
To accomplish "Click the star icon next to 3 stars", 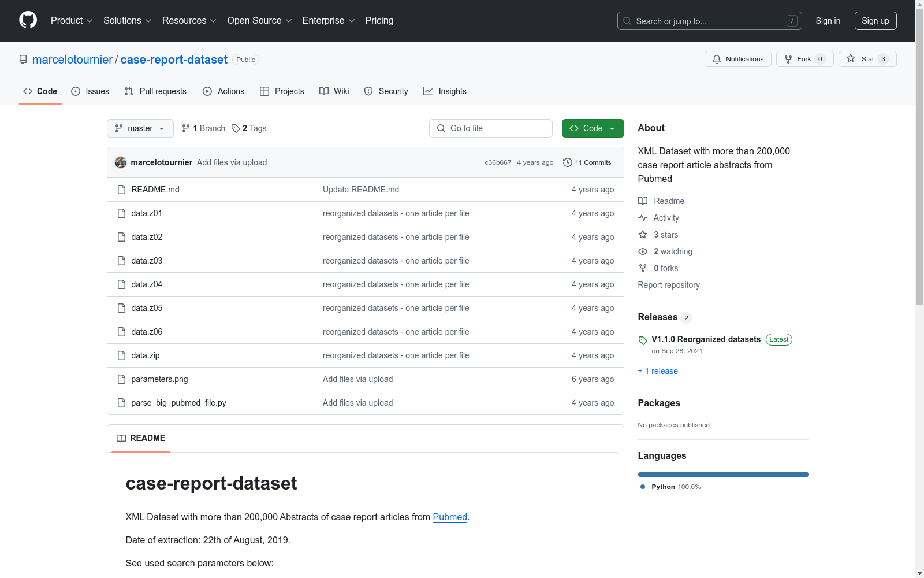I will 643,235.
